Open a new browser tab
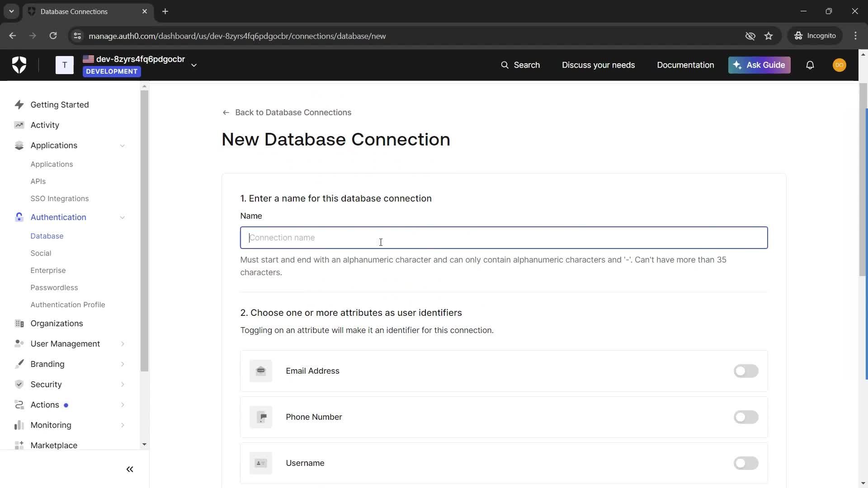The height and width of the screenshot is (488, 868). 165,11
